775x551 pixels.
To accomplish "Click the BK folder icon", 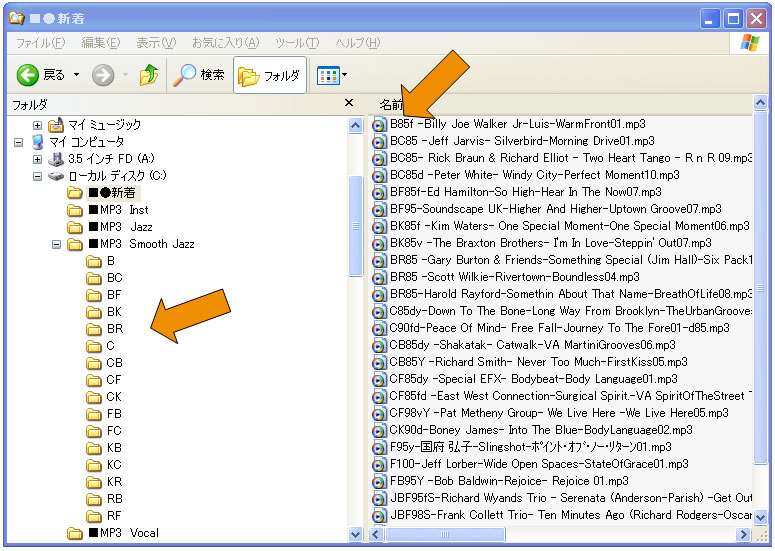I will pos(94,312).
